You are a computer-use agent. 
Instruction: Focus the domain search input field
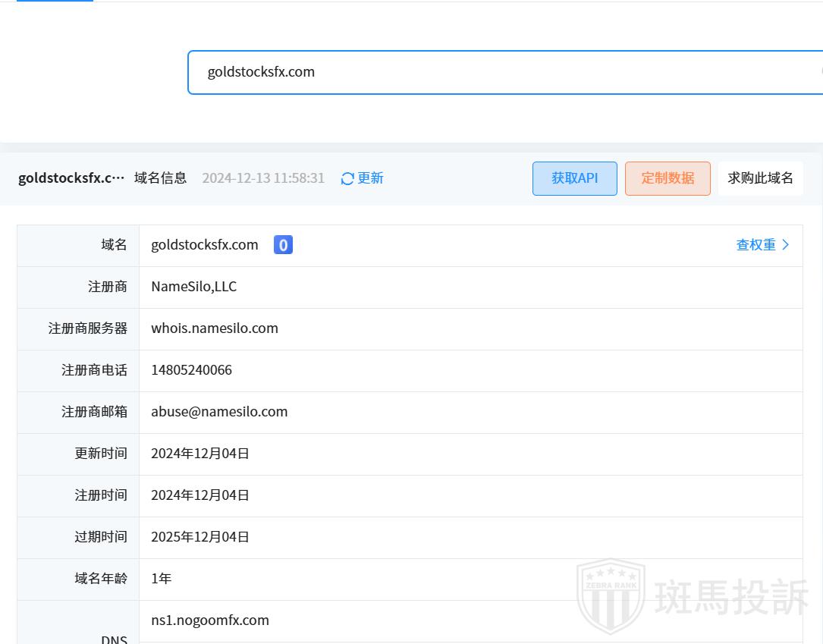501,72
